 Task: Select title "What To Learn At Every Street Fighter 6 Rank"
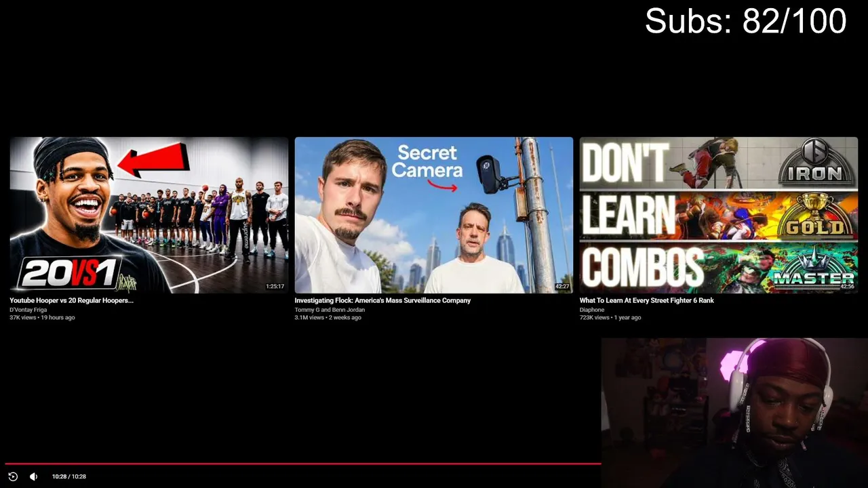coord(646,300)
